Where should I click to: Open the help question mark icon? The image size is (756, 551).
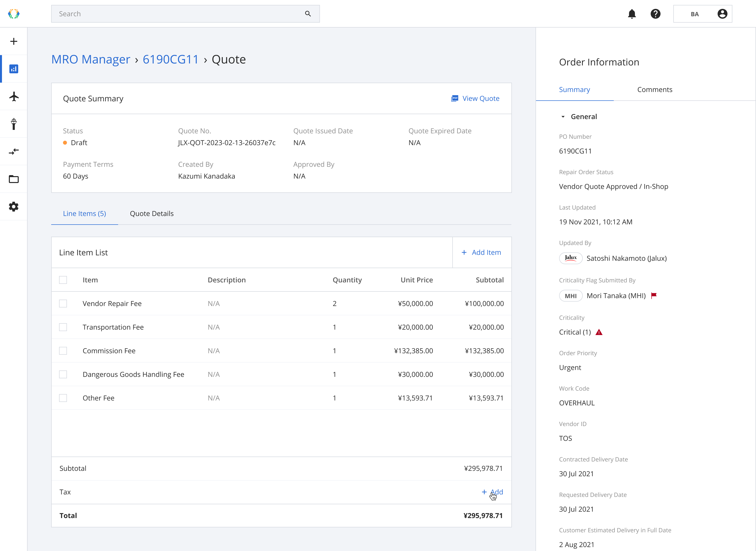point(656,14)
